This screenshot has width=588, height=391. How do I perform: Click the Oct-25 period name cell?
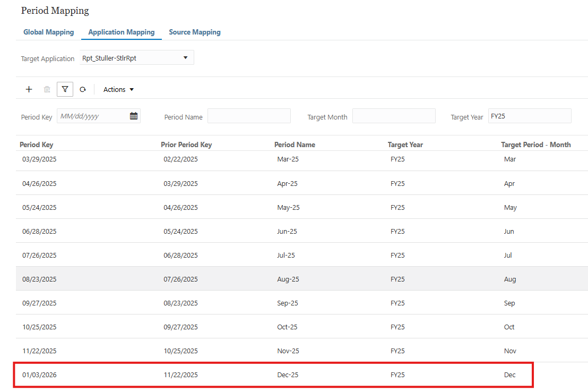pyautogui.click(x=287, y=327)
